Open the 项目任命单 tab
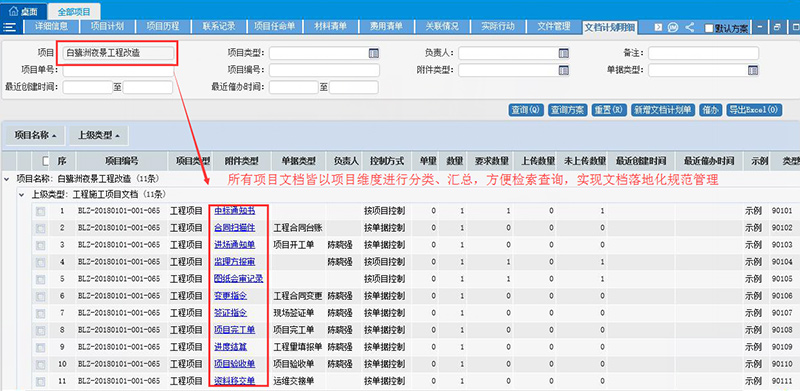 [274, 27]
